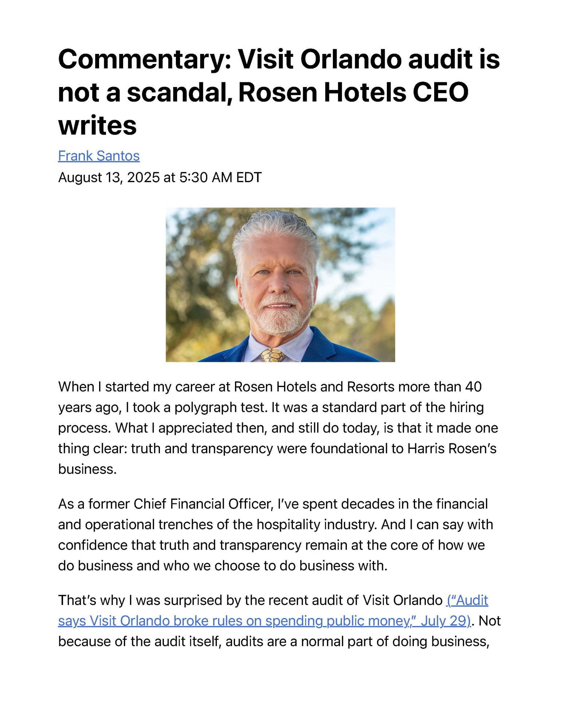Click the line beginning "because of the audit itself"

click(274, 641)
